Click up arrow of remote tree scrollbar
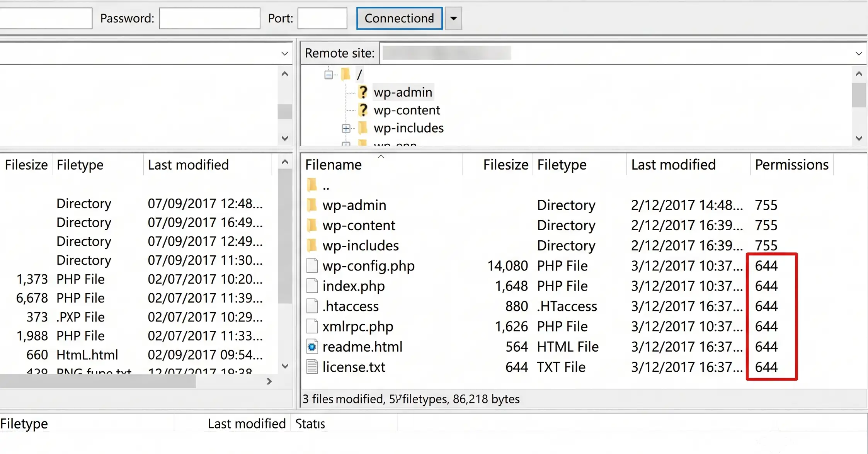The width and height of the screenshot is (868, 454). pyautogui.click(x=859, y=73)
